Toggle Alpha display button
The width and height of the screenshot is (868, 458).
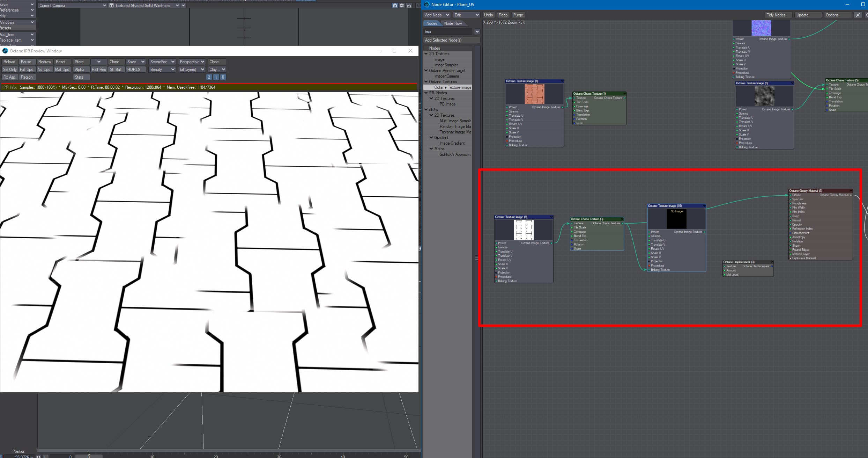[80, 70]
